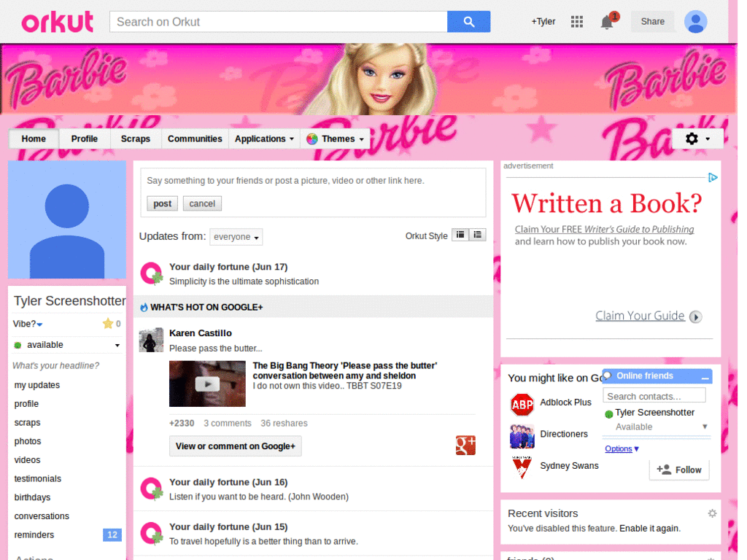Open the settings gear dropdown
747x560 pixels.
point(697,139)
